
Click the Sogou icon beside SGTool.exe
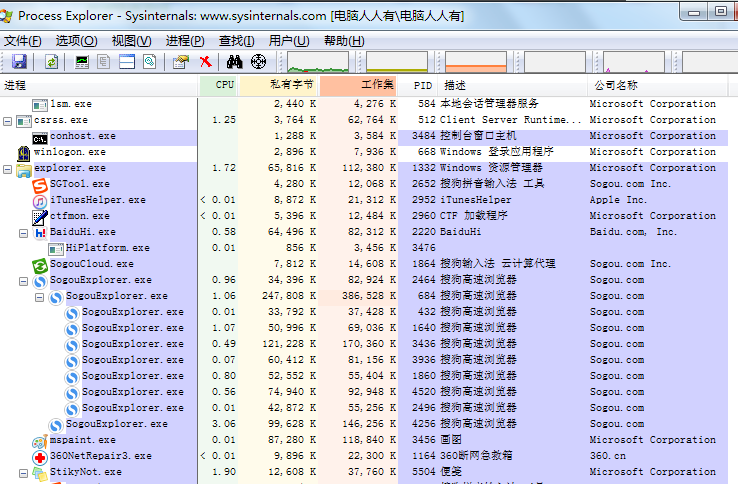[40, 185]
